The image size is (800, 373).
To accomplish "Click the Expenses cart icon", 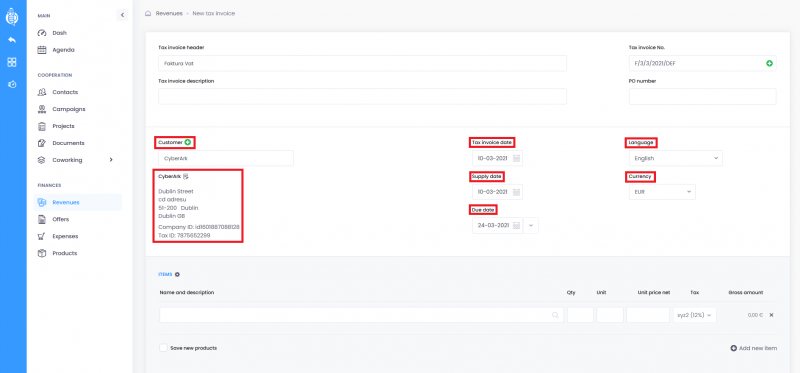I will tap(42, 236).
